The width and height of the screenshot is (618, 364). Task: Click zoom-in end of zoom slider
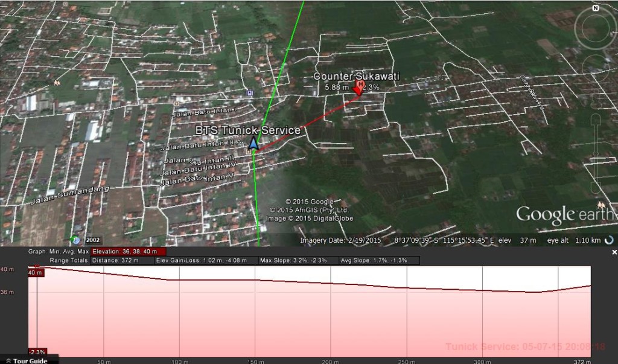tap(596, 119)
